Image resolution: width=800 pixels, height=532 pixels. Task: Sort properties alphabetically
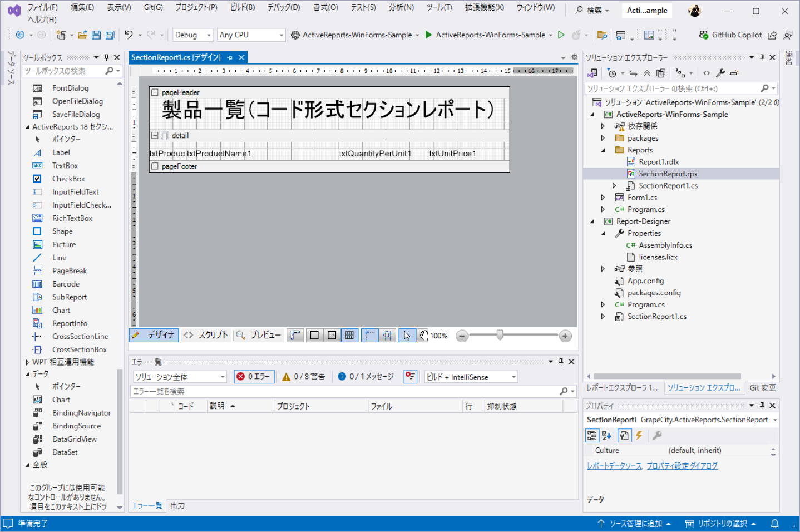pos(606,436)
